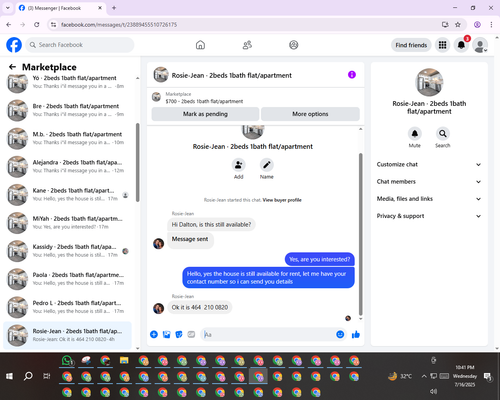Choose a sticker icon in composer

coord(179,334)
